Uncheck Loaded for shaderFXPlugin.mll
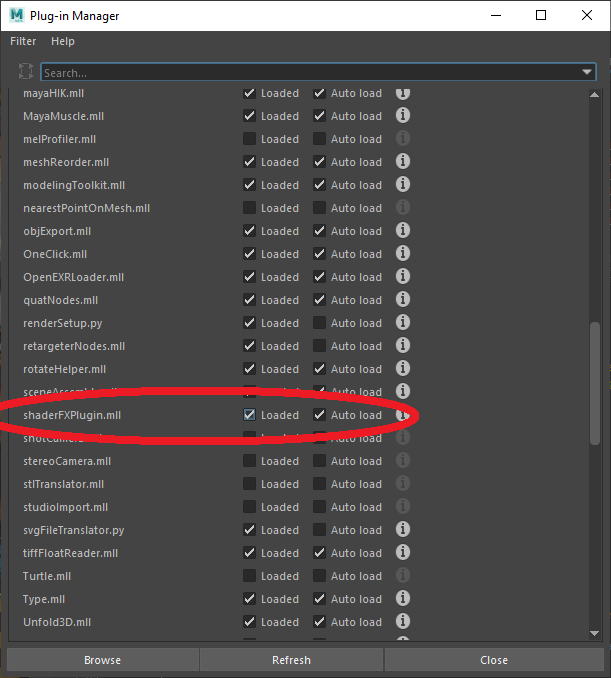This screenshot has width=611, height=678. 249,415
